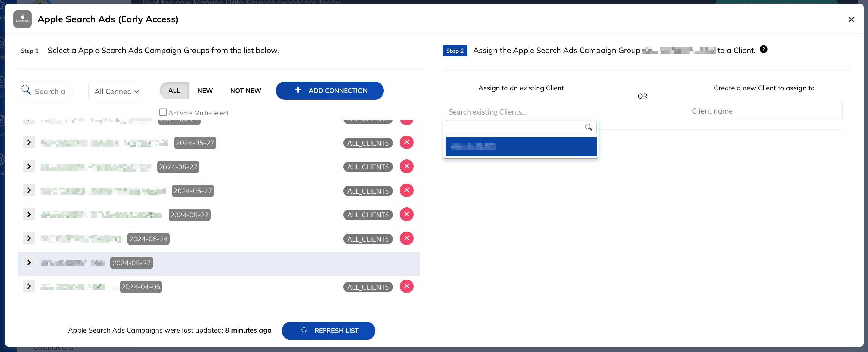Click the Apple Search Ads logo icon

23,19
